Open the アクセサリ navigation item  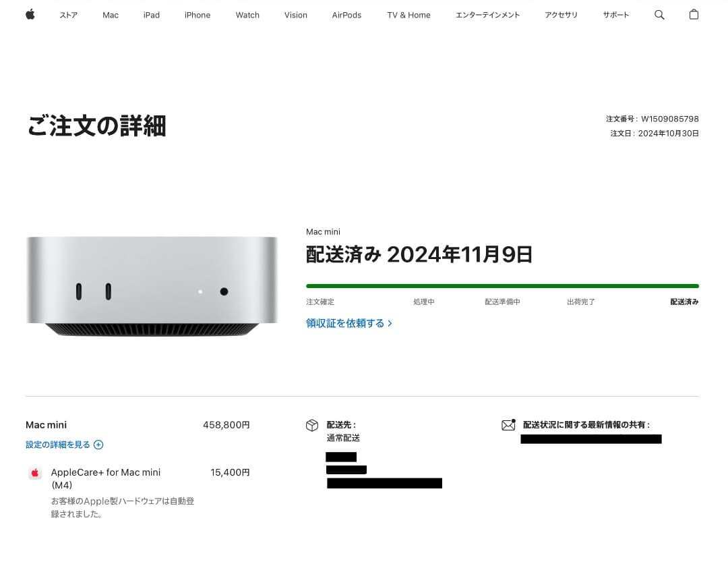click(x=561, y=15)
